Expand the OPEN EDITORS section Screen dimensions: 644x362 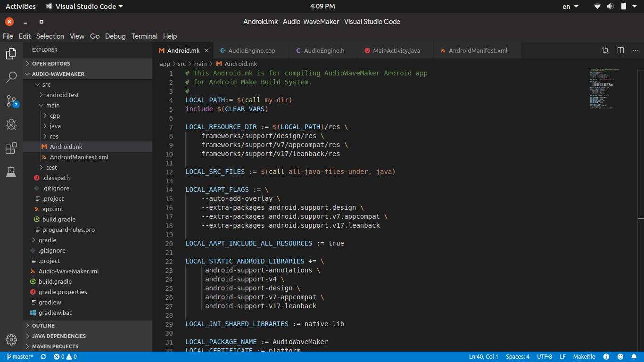tap(87, 64)
